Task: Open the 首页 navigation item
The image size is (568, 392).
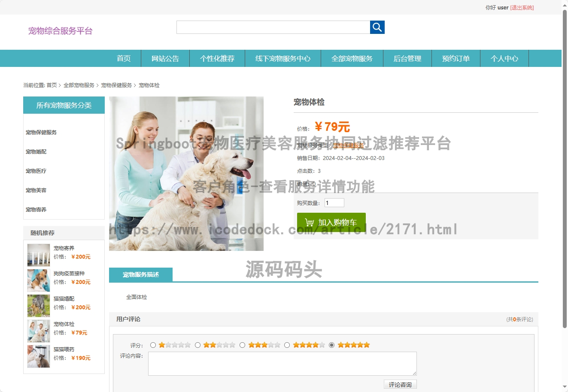Action: pyautogui.click(x=124, y=58)
